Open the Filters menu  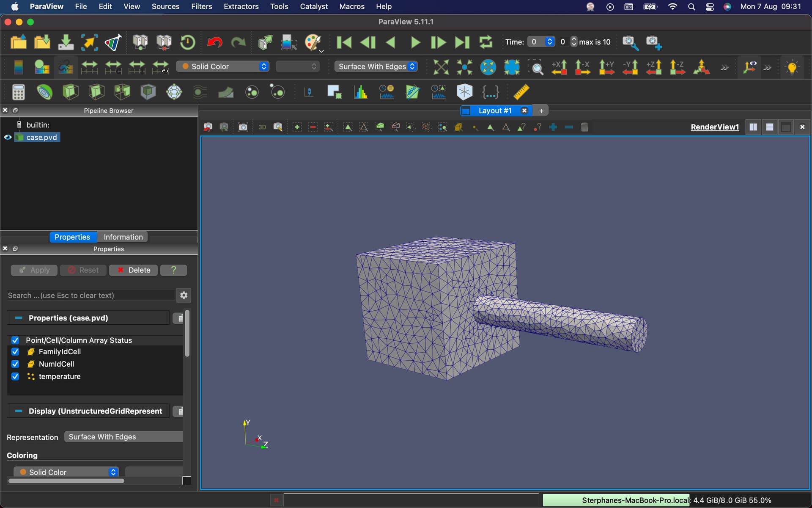201,6
